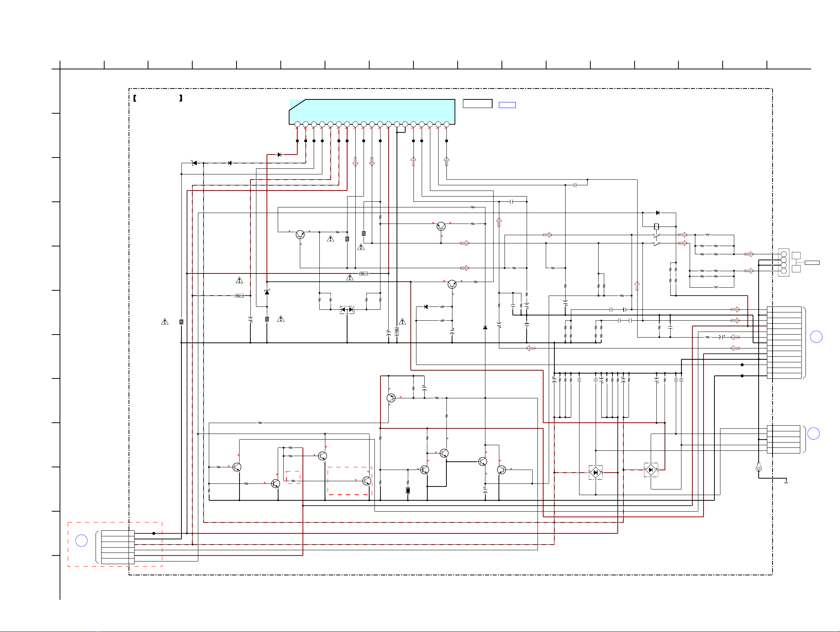
Task: Click the warning triangle right of the left transistor
Action: pyautogui.click(x=330, y=239)
